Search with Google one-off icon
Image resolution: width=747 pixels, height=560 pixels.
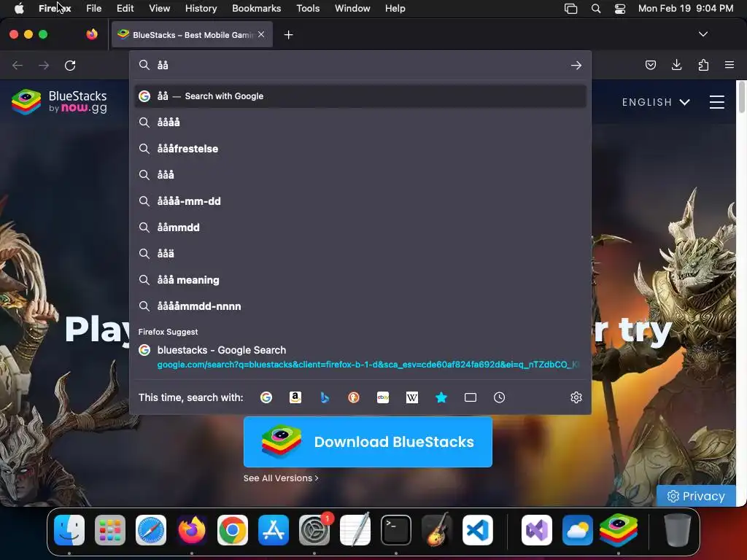pos(266,397)
